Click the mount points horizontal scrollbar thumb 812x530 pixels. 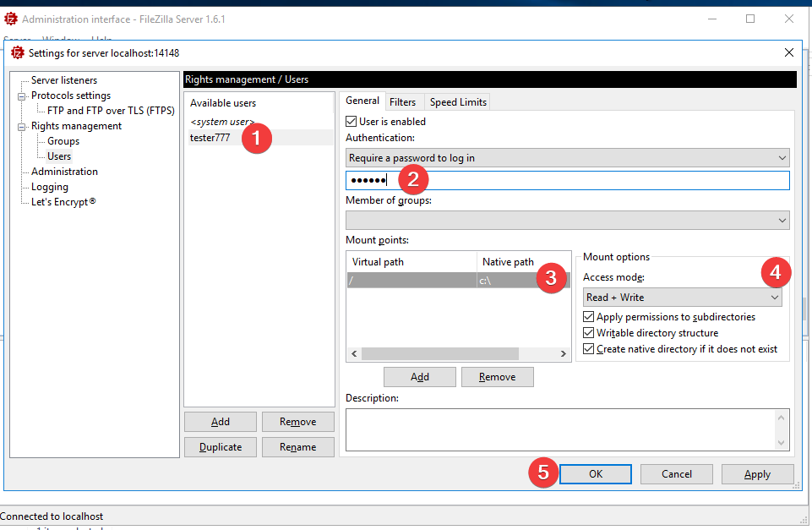[440, 354]
